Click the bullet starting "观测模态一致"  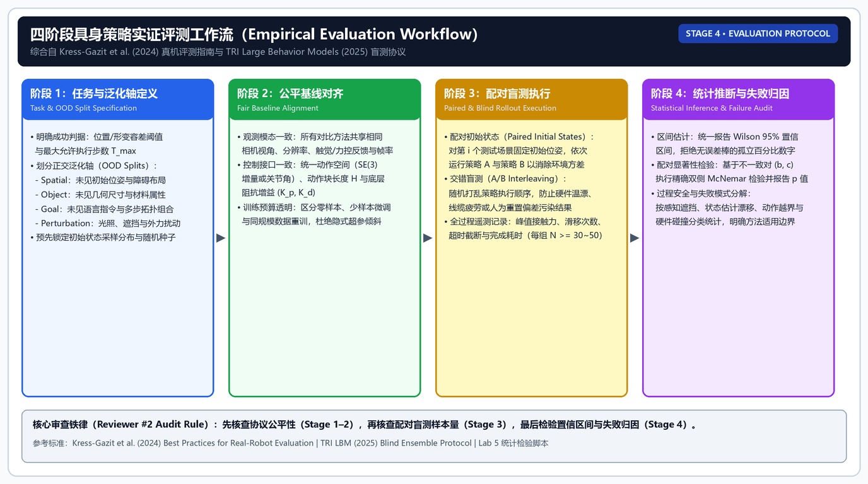coord(315,144)
